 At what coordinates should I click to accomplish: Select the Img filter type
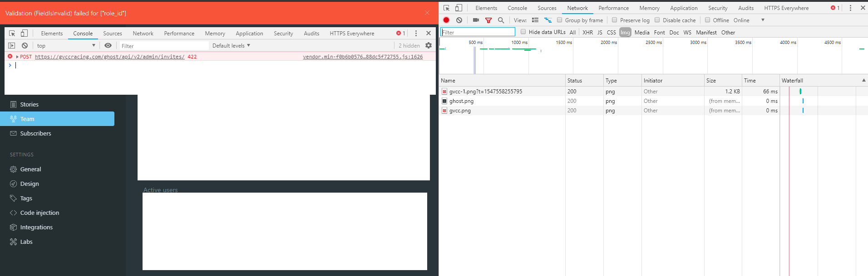click(x=625, y=32)
